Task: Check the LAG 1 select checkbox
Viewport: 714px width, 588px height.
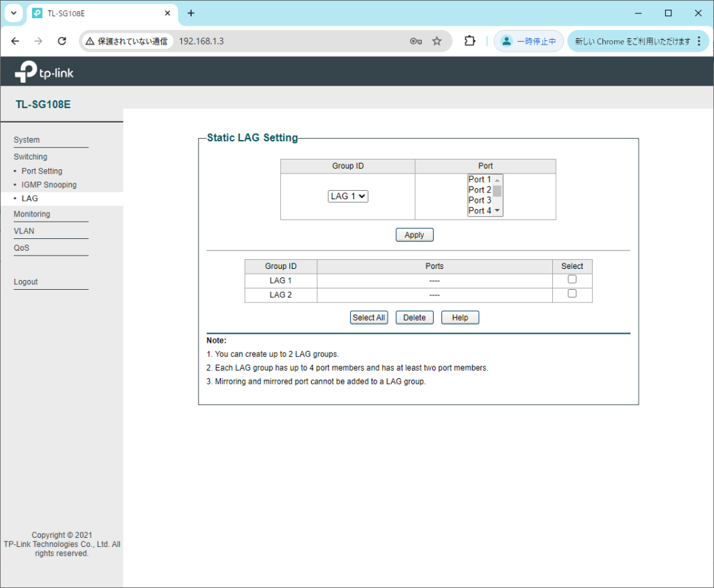Action: [572, 279]
